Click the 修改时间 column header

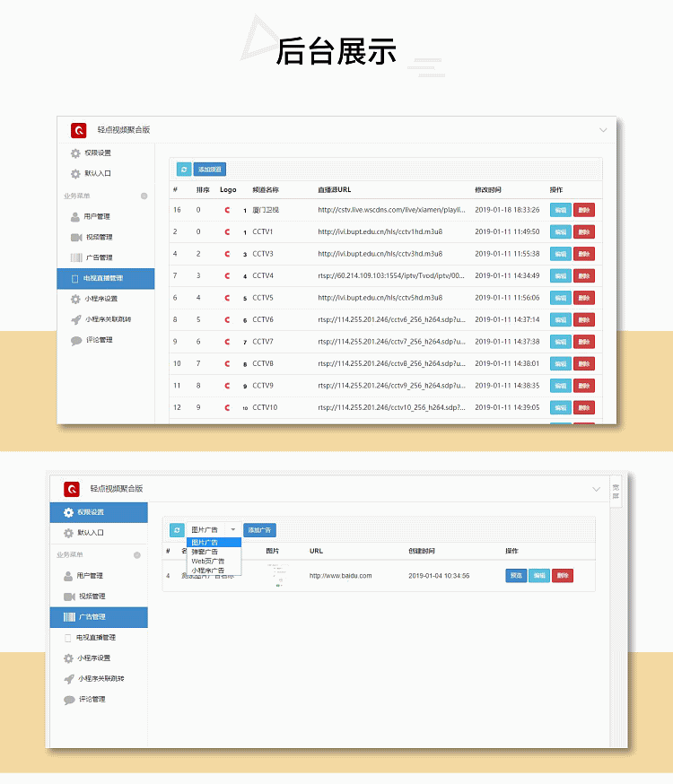pos(488,190)
